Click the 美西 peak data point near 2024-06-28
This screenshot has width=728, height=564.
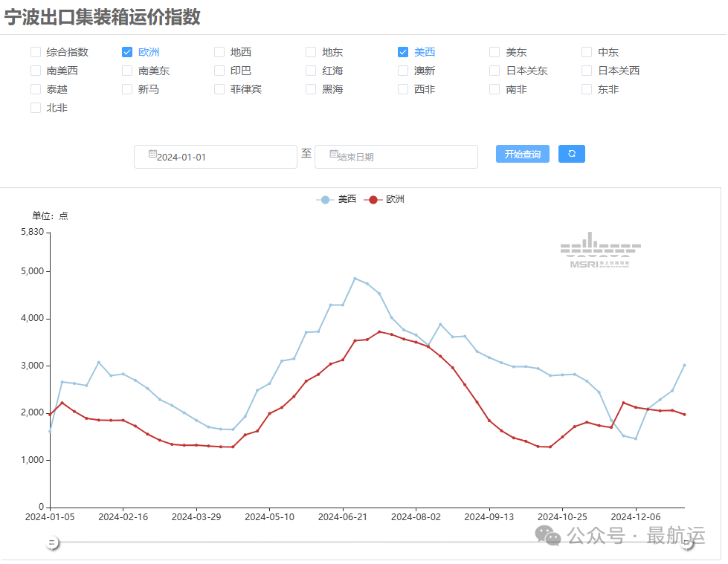(x=355, y=279)
